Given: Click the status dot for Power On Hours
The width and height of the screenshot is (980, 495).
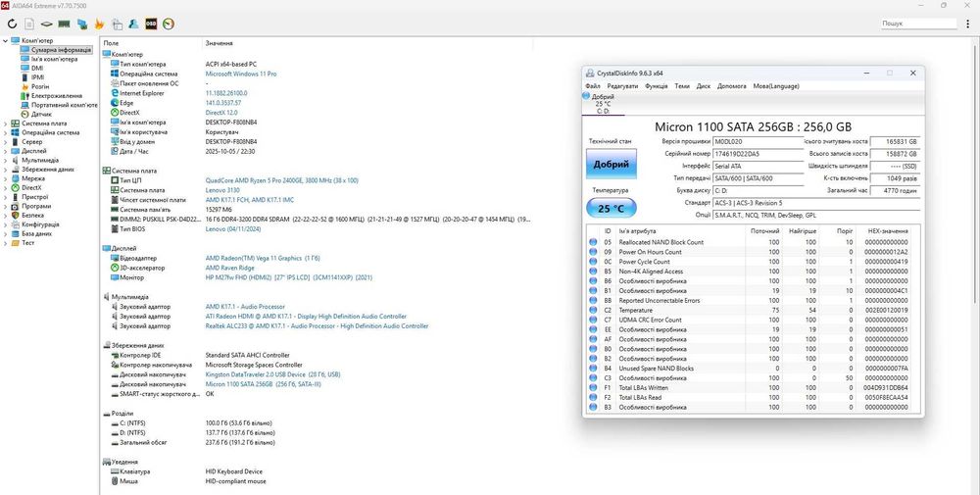Looking at the screenshot, I should (593, 252).
